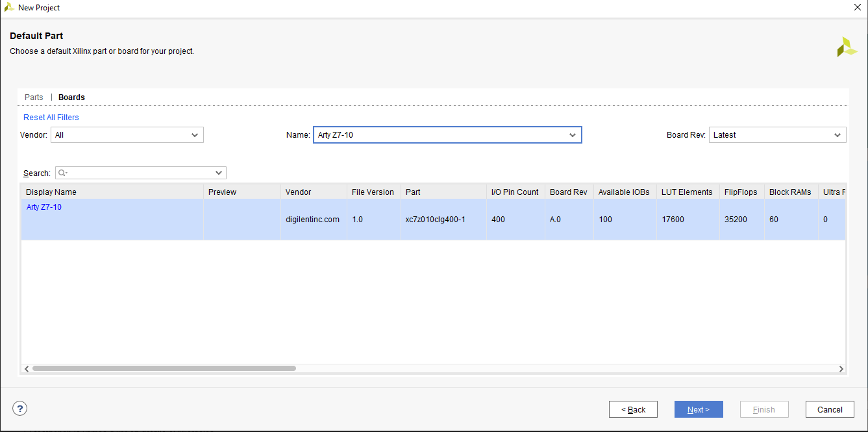Click the Block RAMs column header
This screenshot has width=868, height=432.
point(791,192)
